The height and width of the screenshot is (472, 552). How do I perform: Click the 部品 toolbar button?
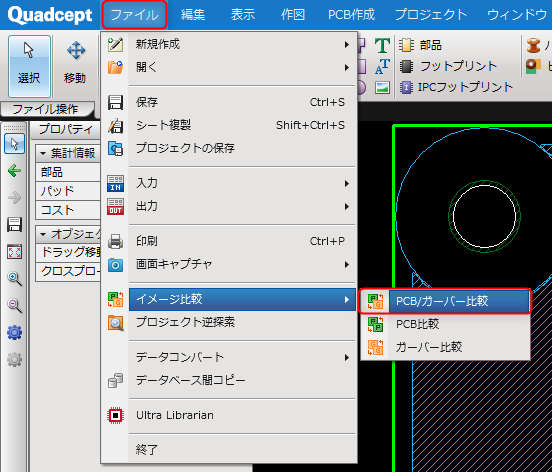pyautogui.click(x=420, y=45)
